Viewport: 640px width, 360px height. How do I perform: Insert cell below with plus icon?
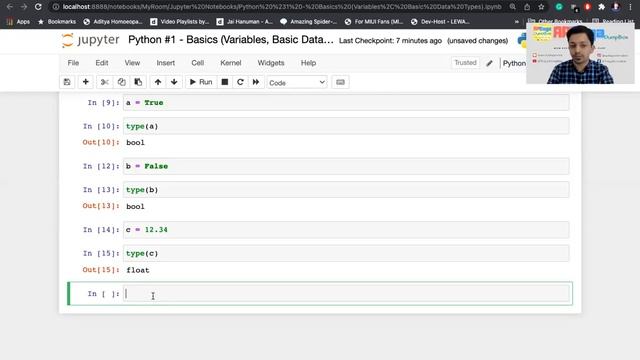86,82
